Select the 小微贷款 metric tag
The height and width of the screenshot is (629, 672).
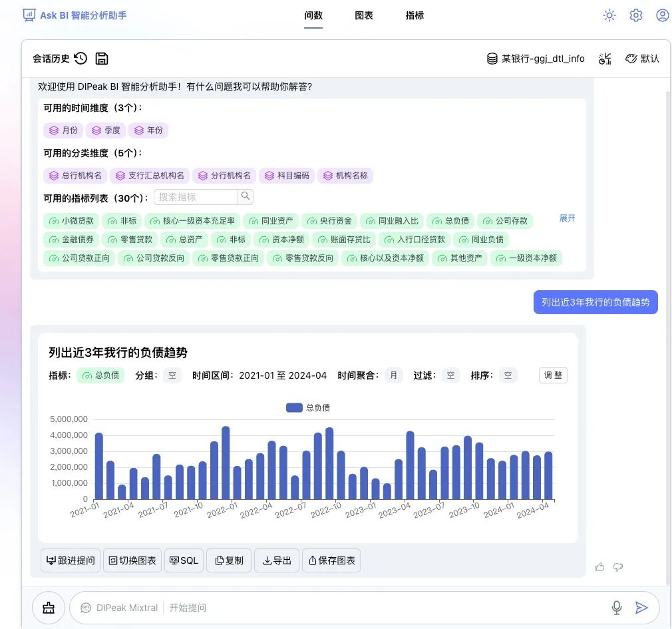tap(71, 221)
